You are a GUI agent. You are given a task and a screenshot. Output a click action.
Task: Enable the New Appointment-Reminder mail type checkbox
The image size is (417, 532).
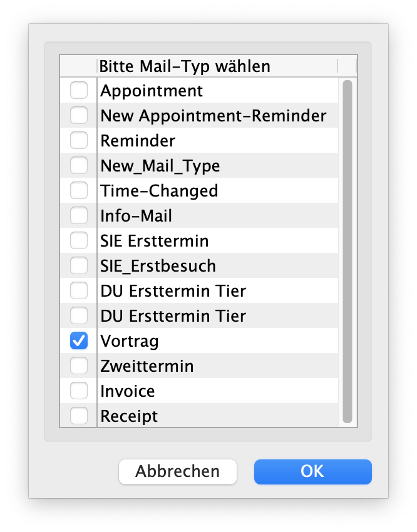click(x=79, y=116)
